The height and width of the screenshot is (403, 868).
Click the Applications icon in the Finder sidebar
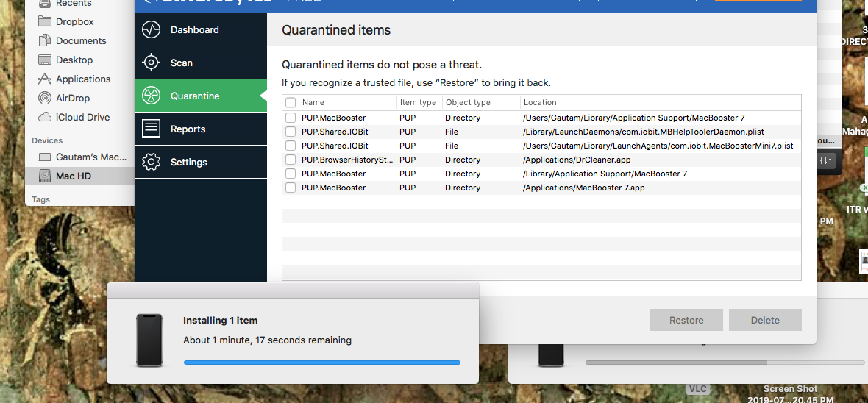click(x=45, y=79)
